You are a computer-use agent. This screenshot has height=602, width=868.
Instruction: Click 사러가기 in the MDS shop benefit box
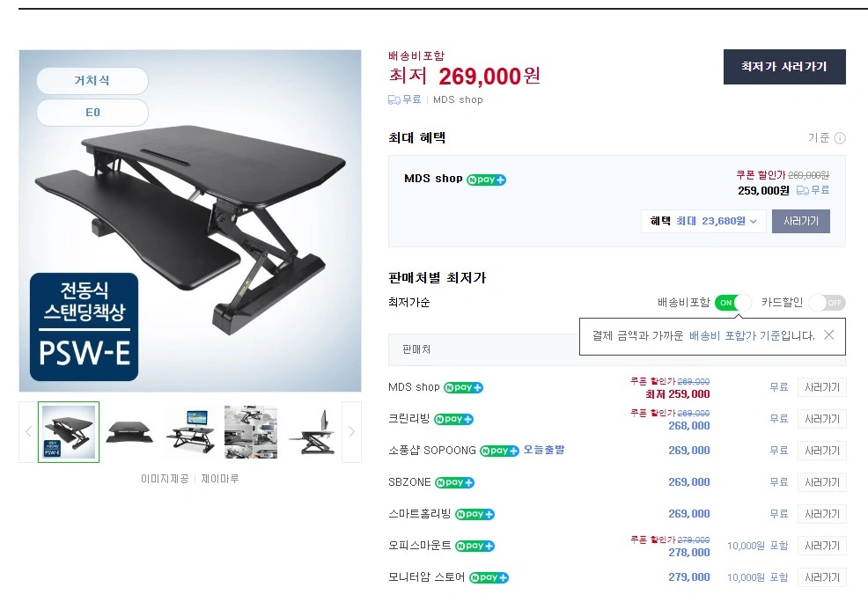click(x=800, y=221)
